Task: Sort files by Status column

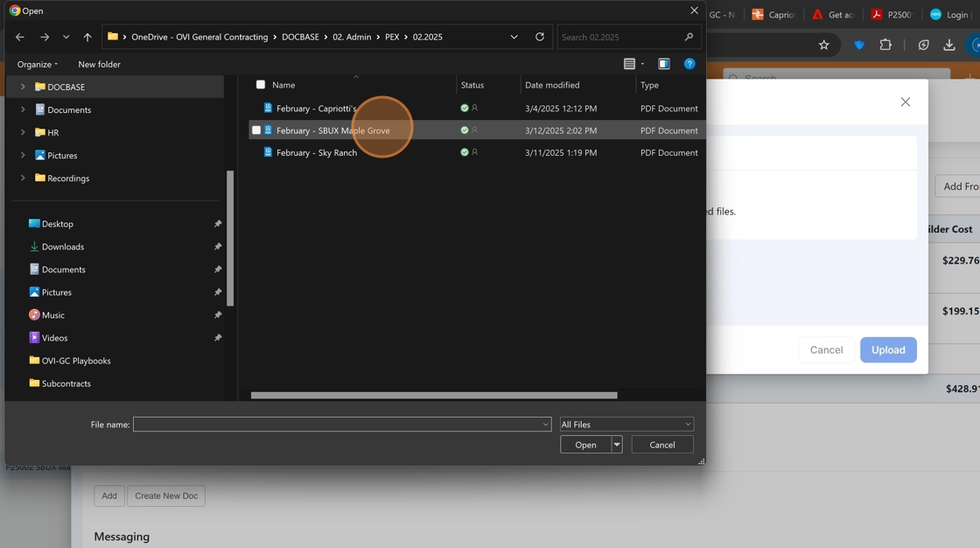Action: coord(472,84)
